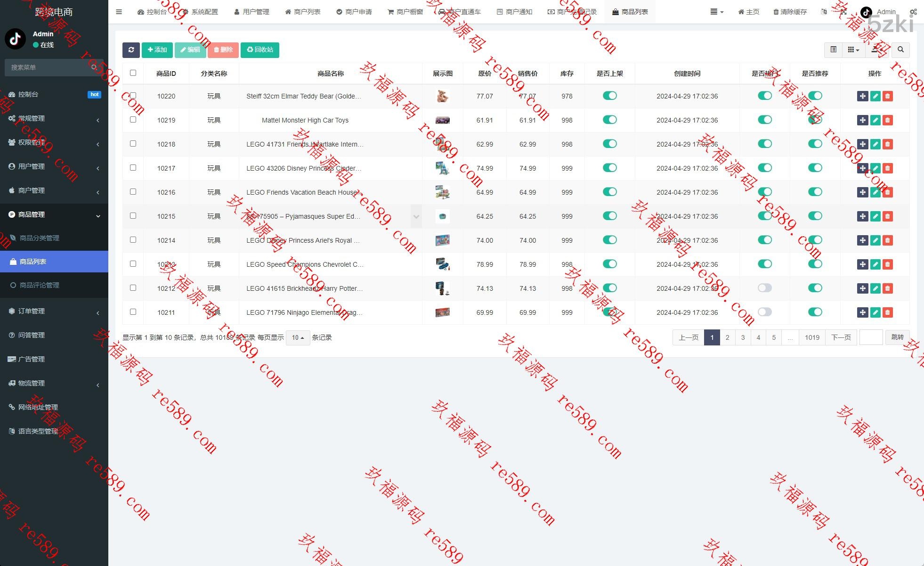Screen dimensions: 924x566
Task: Disable the 是否上架 switch for product 10216
Action: click(609, 192)
